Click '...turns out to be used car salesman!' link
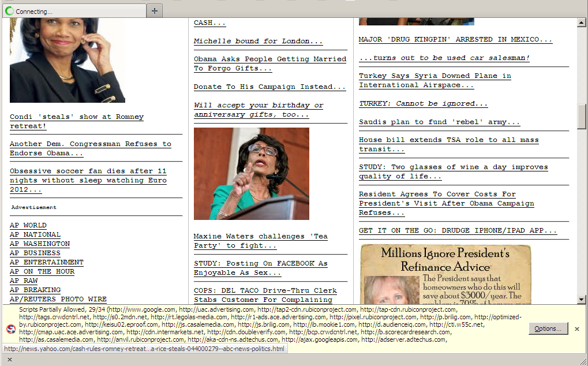Viewport: 588px width, 366px height. pos(444,58)
